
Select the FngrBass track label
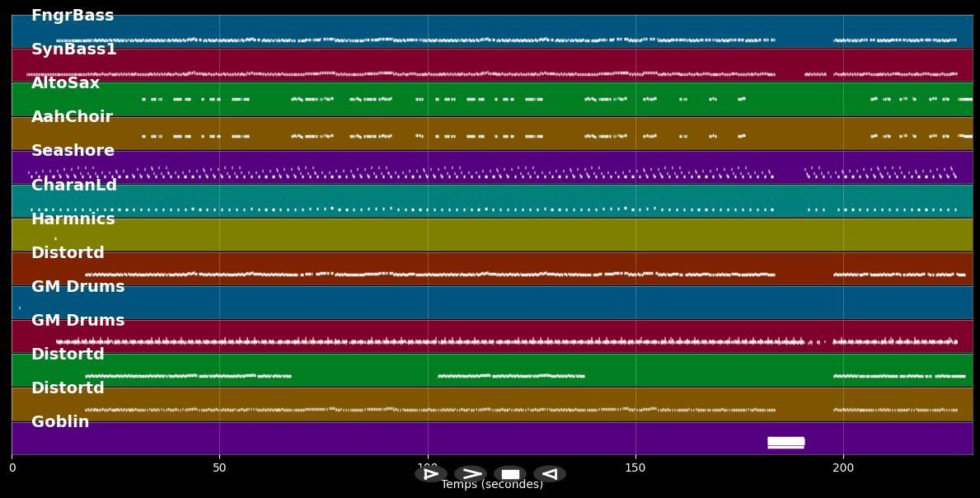73,16
